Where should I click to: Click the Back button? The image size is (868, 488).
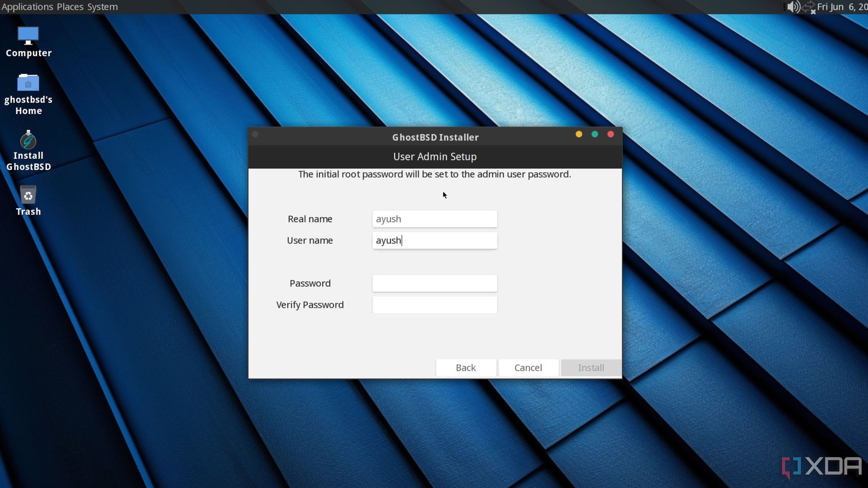point(466,367)
